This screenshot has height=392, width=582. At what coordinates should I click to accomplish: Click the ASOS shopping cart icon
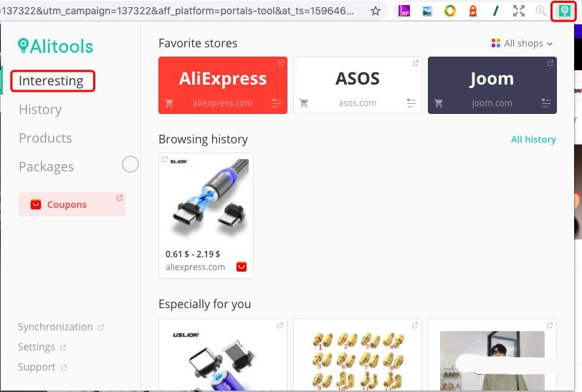(x=304, y=103)
